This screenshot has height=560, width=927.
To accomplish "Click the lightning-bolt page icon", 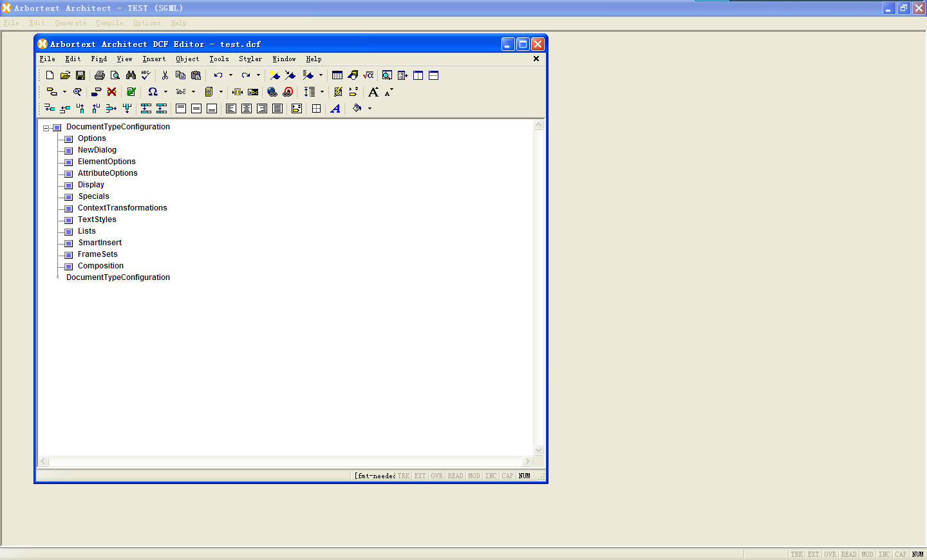I will 338,92.
